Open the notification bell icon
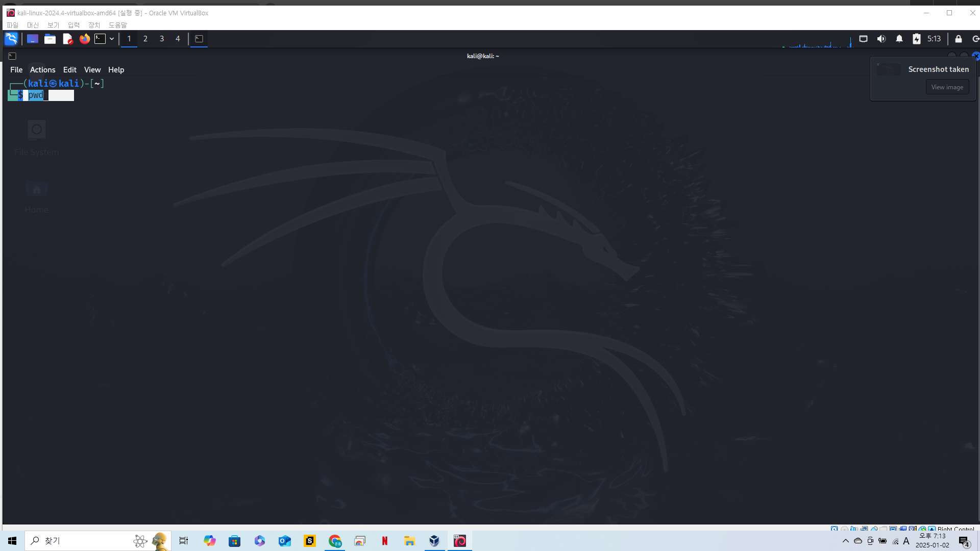 pyautogui.click(x=899, y=39)
